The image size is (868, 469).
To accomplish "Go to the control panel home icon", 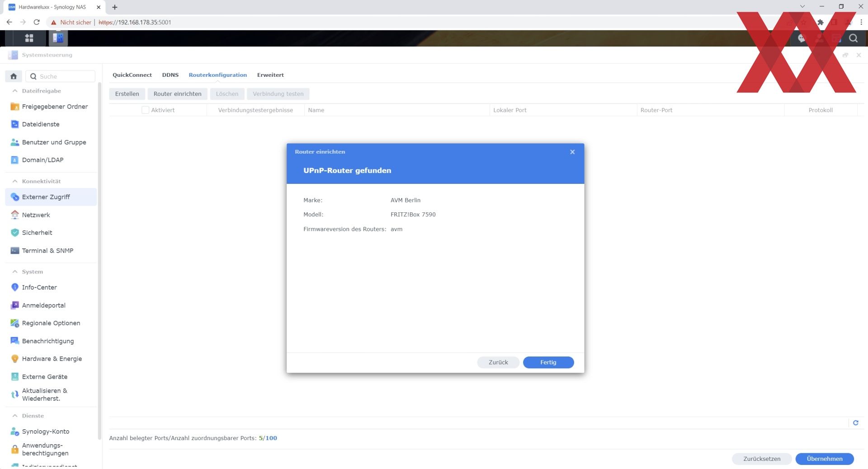I will [x=14, y=76].
